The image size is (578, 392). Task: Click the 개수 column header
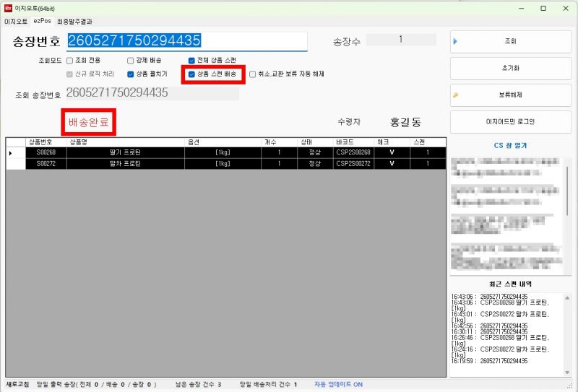(280, 142)
